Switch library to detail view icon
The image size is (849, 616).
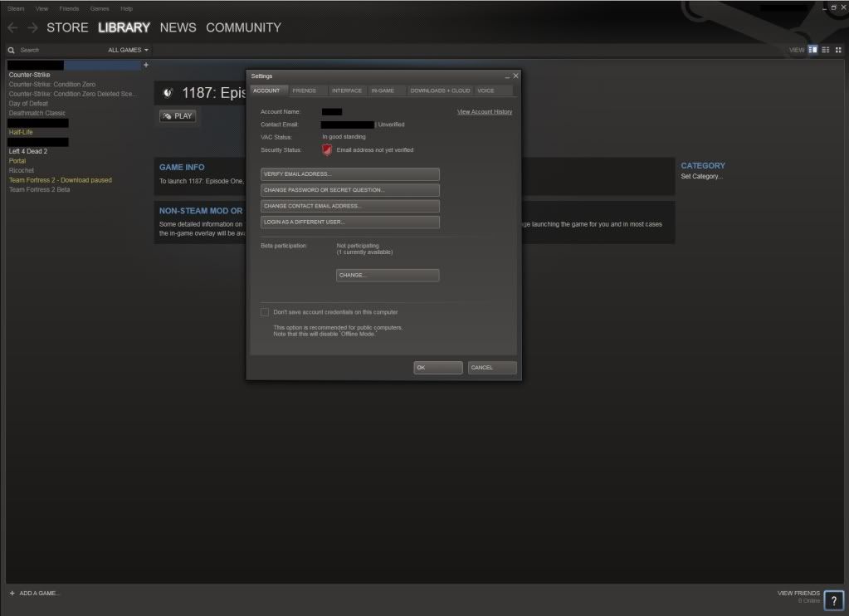[812, 50]
